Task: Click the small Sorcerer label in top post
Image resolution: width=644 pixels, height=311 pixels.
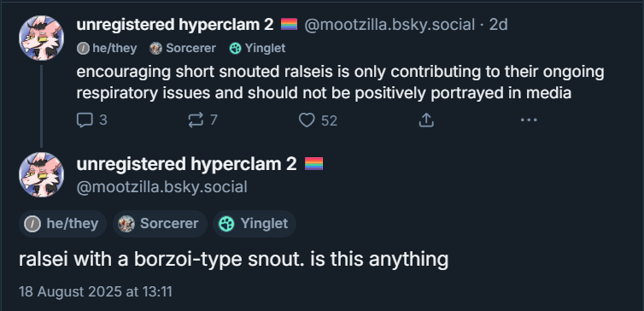Action: [x=183, y=49]
